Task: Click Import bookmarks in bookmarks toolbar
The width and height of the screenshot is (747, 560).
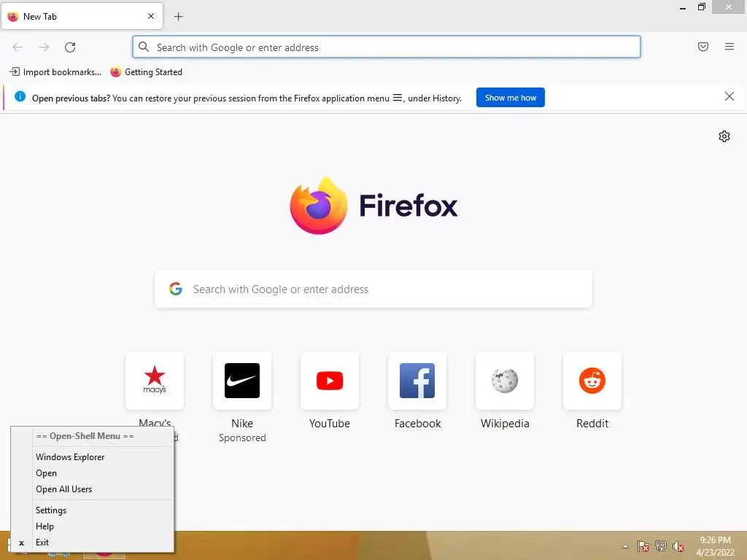Action: point(55,72)
